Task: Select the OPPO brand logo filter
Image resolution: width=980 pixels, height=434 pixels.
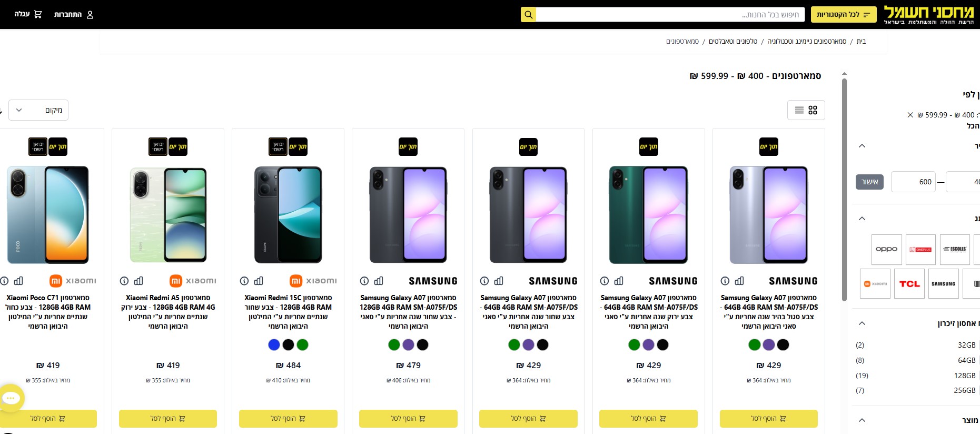Action: (886, 249)
